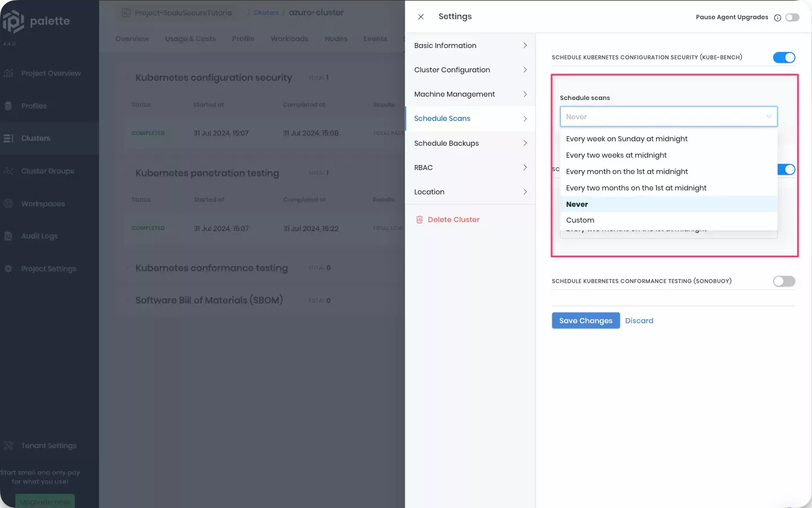Disable the Kube-bench configuration security schedule toggle
The image size is (812, 508).
click(x=784, y=58)
